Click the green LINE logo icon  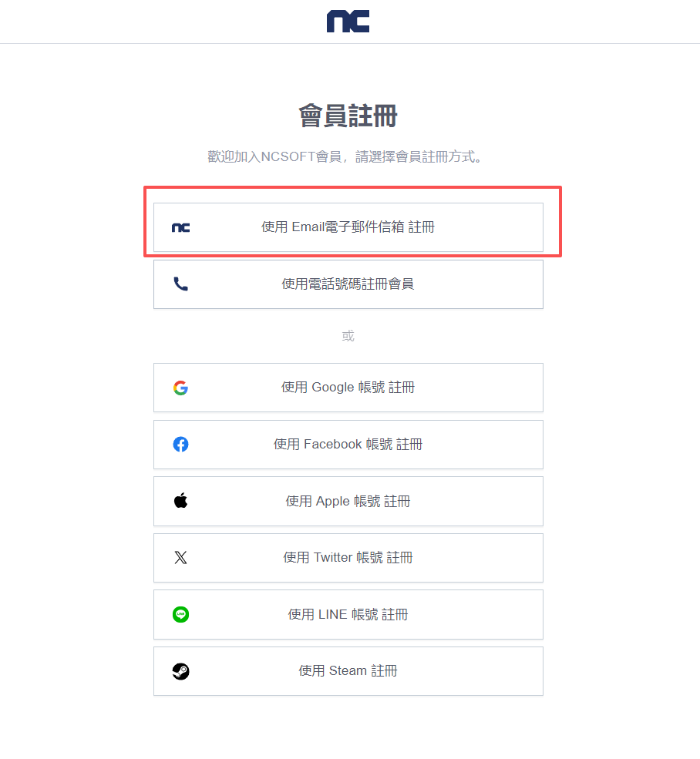click(180, 615)
